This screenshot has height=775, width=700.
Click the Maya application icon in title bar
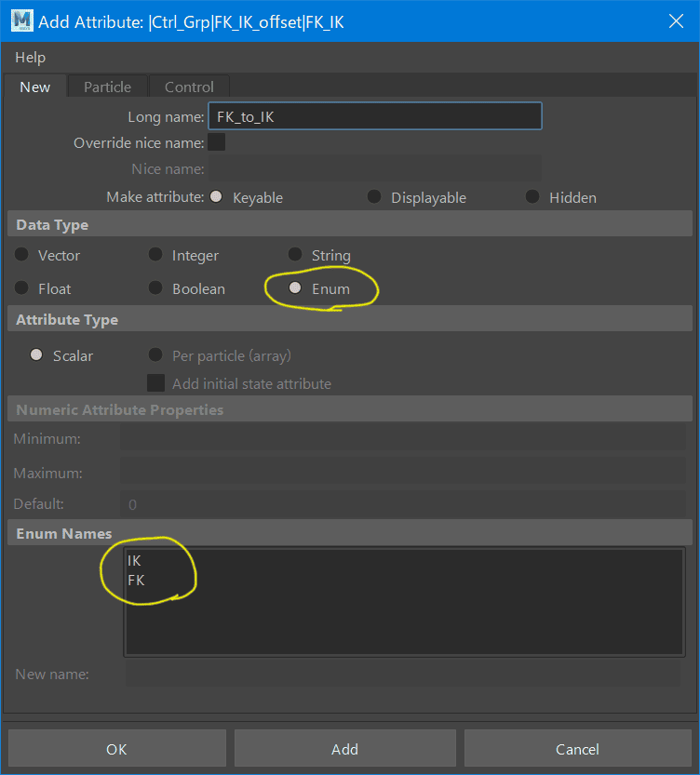21,21
